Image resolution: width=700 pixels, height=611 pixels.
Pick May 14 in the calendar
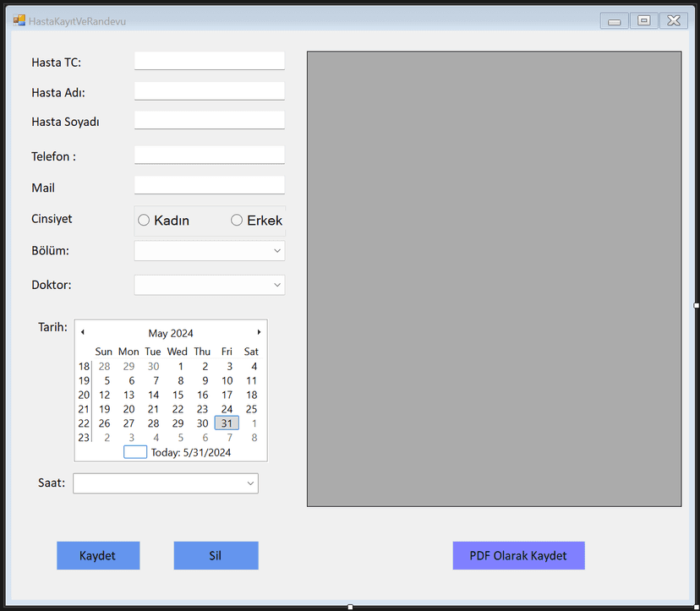154,395
